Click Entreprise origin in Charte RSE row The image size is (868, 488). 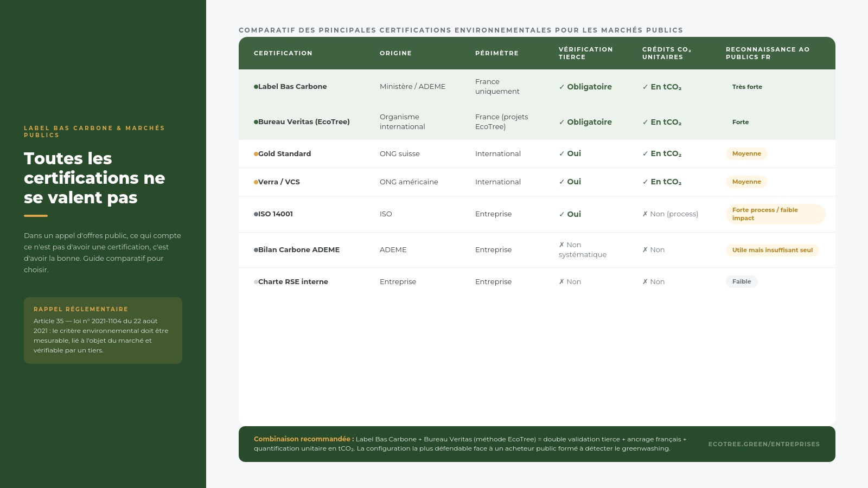(x=398, y=282)
